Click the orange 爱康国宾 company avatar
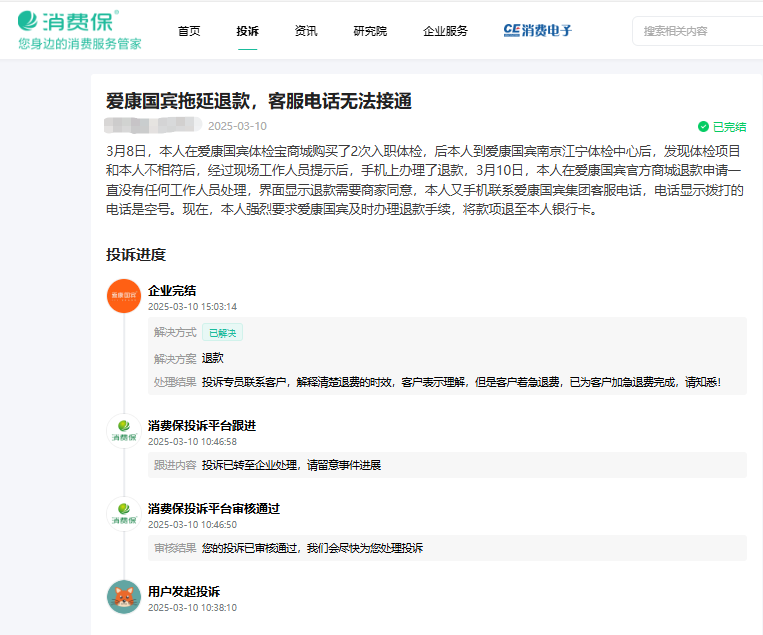763x635 pixels. pos(124,296)
